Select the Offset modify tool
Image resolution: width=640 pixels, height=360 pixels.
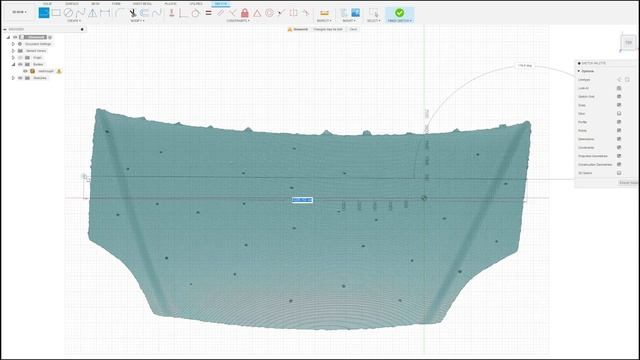click(x=144, y=13)
